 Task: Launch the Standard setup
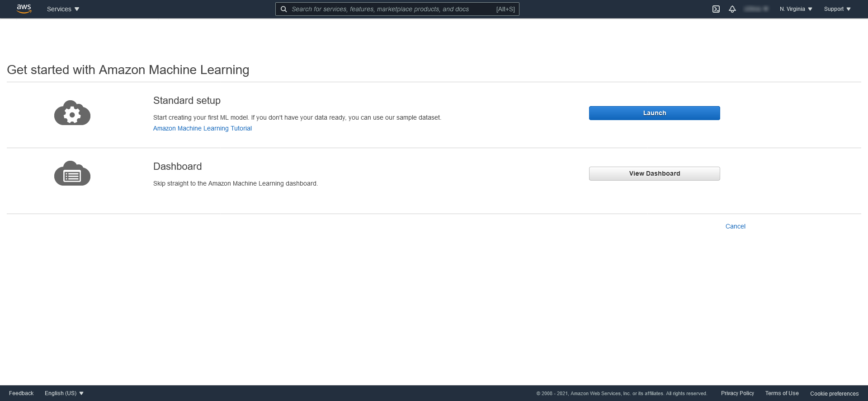coord(654,113)
